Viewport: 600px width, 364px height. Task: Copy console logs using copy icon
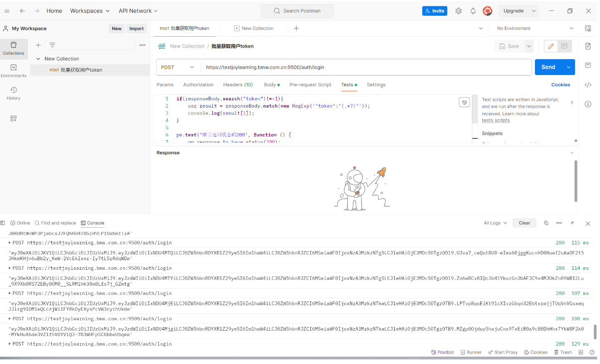point(546,223)
